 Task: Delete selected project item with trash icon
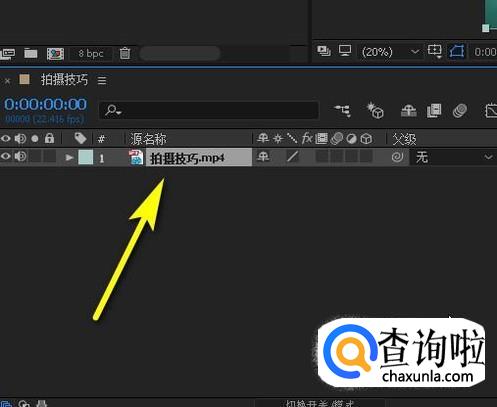(125, 53)
